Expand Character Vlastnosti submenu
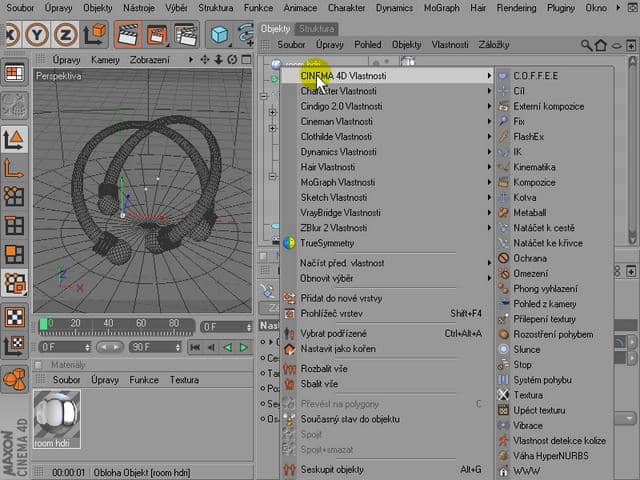 [x=387, y=91]
